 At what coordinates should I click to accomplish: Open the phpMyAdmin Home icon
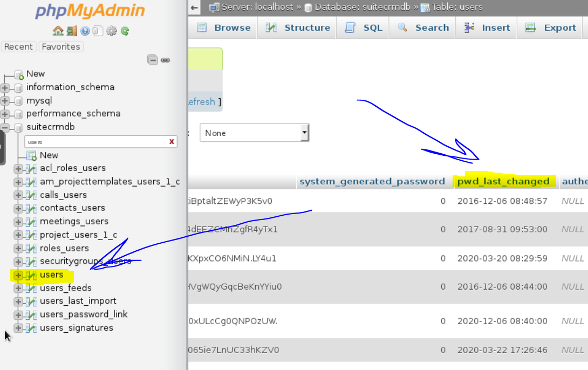58,31
